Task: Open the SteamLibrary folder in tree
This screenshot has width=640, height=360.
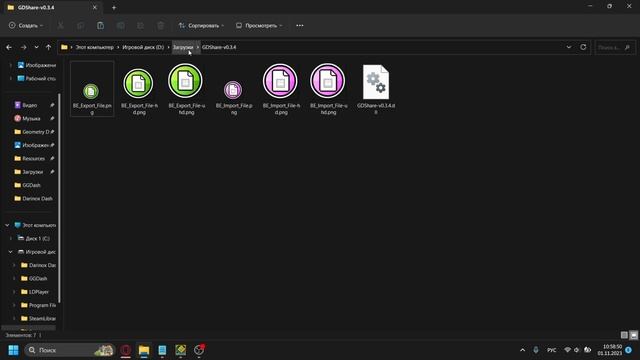Action: (x=38, y=318)
